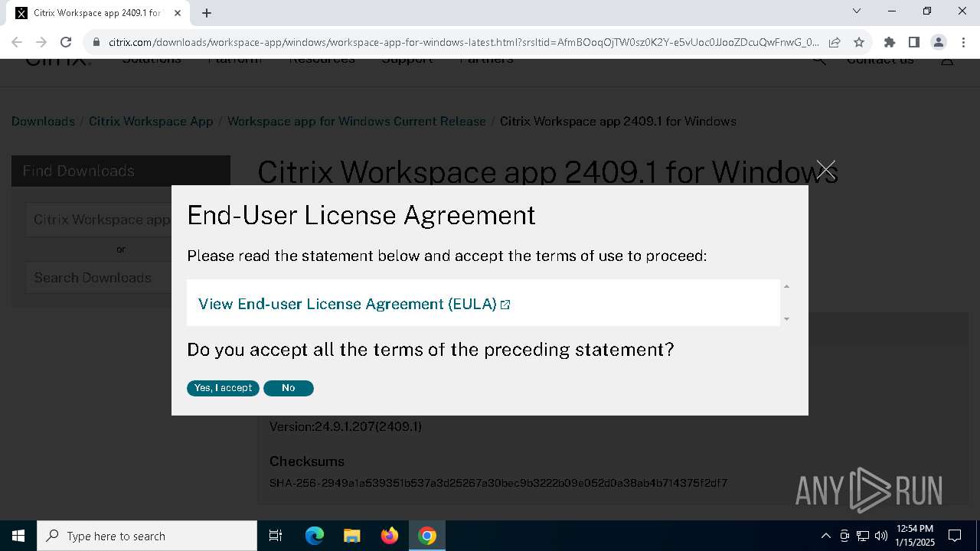Image resolution: width=980 pixels, height=551 pixels.
Task: Click the taskbar search box
Action: [147, 536]
